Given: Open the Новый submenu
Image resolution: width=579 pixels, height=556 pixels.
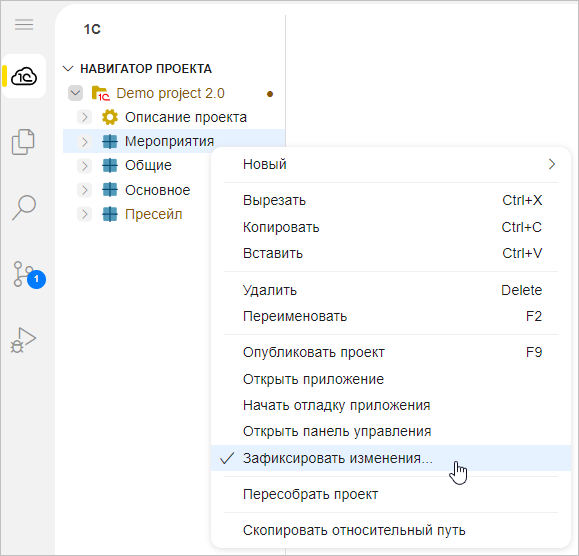Looking at the screenshot, I should [391, 164].
